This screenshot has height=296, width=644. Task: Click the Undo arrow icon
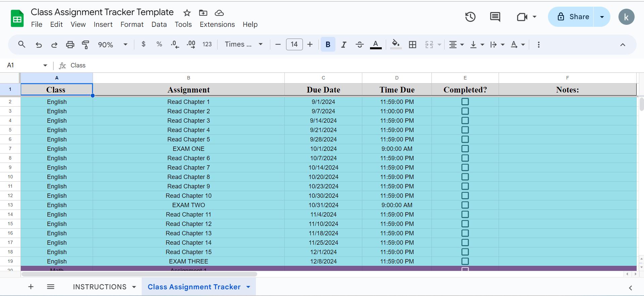click(39, 45)
